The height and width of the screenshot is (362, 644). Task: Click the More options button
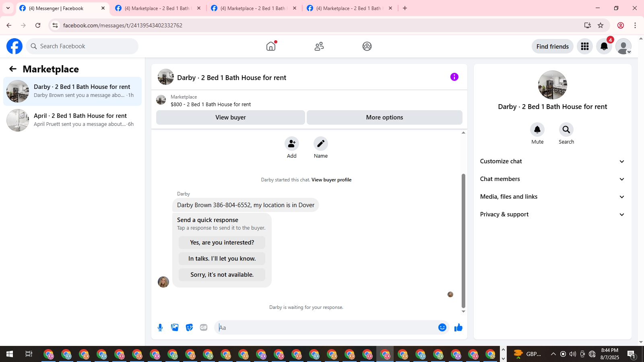[x=384, y=117]
